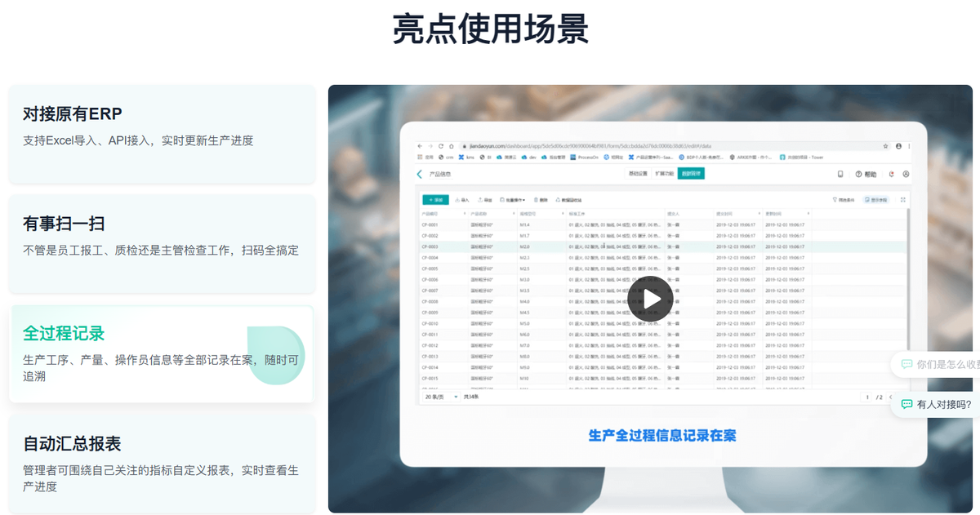Click the 亮点使用场景 page heading
Viewport: 980px width, 515px height.
490,29
